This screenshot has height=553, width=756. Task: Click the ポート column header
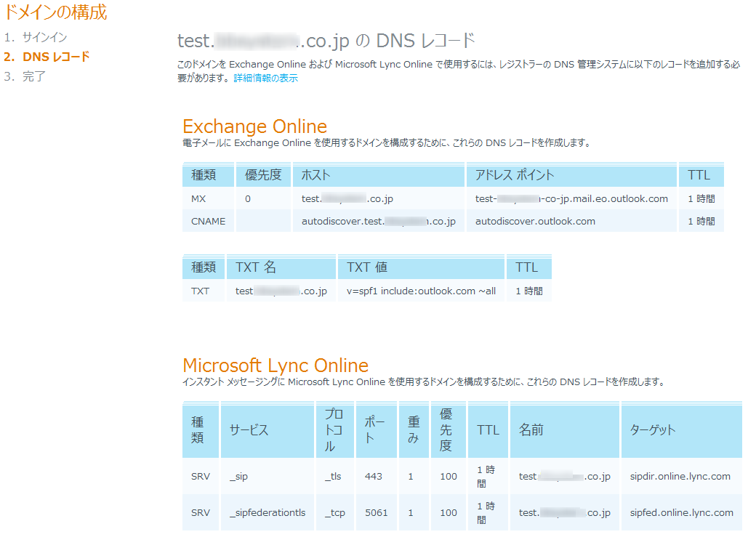point(377,430)
